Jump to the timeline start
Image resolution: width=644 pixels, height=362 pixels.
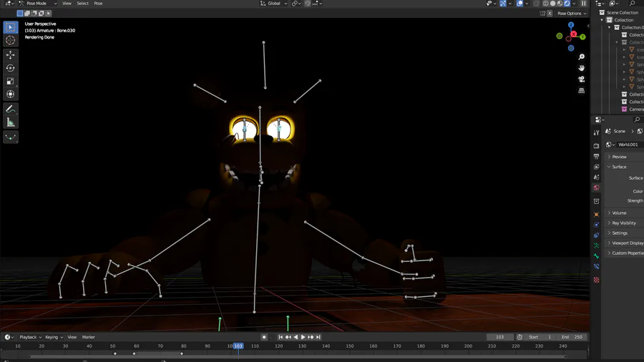[280, 337]
